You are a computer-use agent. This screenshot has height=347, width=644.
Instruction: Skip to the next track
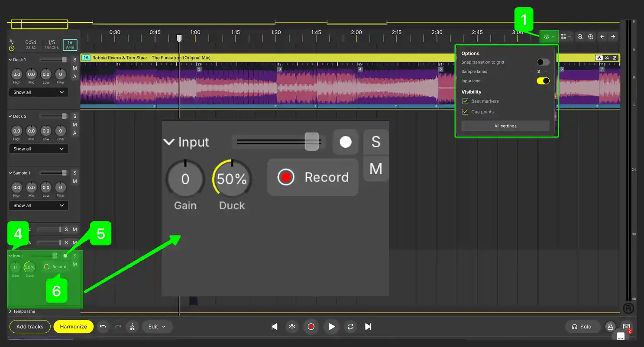point(368,327)
